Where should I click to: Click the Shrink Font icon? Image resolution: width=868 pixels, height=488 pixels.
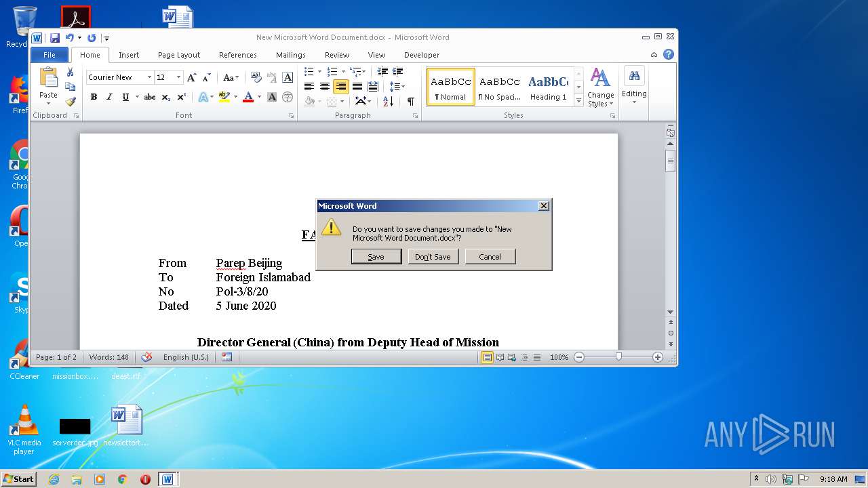pyautogui.click(x=207, y=77)
